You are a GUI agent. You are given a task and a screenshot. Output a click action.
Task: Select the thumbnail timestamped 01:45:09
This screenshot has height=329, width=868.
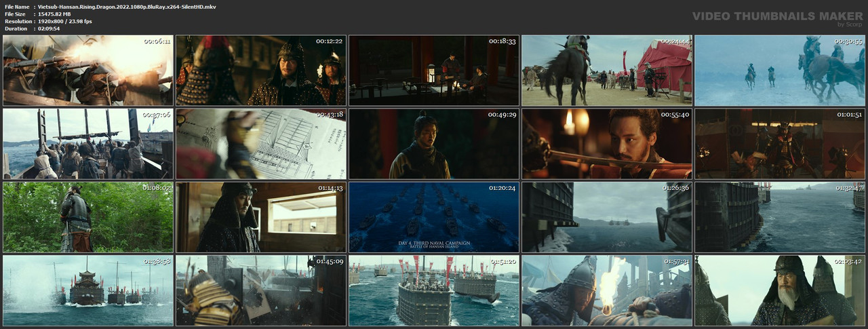click(x=261, y=290)
